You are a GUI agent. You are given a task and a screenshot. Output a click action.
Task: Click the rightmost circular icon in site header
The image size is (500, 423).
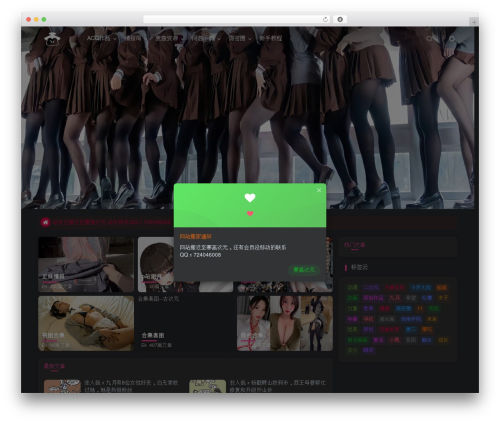(x=452, y=39)
